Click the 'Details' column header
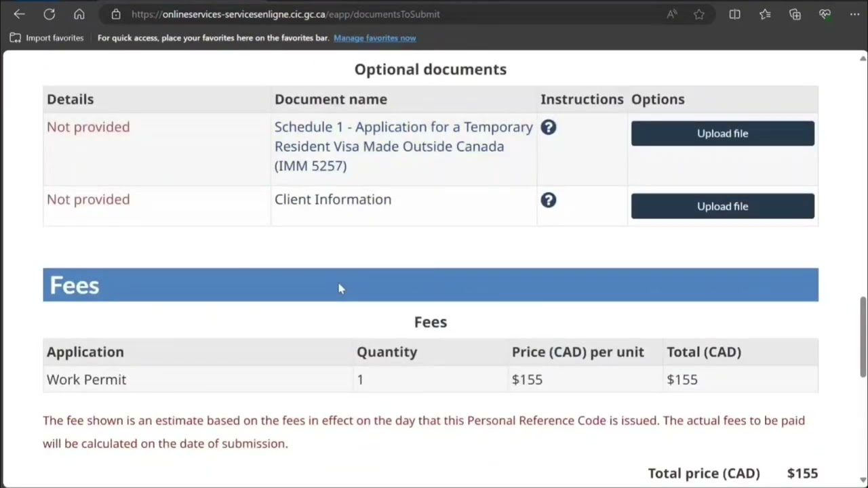Viewport: 868px width, 488px height. click(x=71, y=99)
